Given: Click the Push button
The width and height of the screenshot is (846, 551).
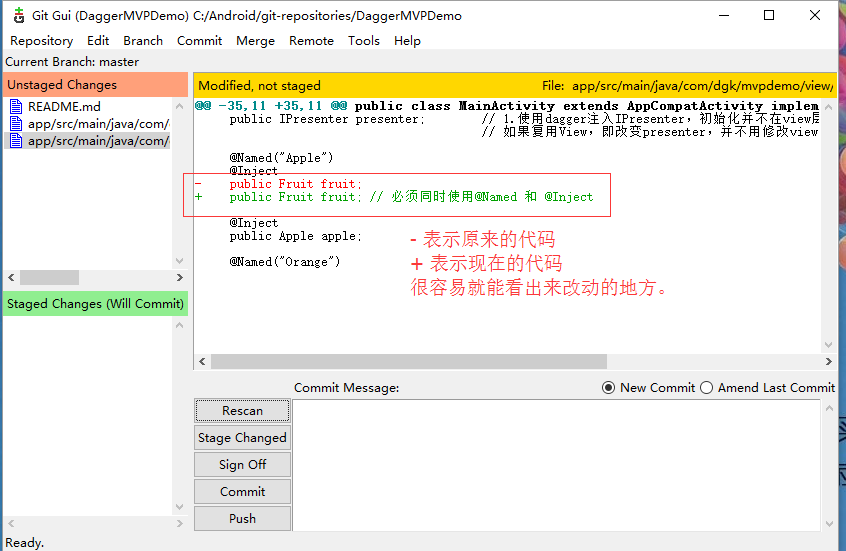Looking at the screenshot, I should 242,519.
